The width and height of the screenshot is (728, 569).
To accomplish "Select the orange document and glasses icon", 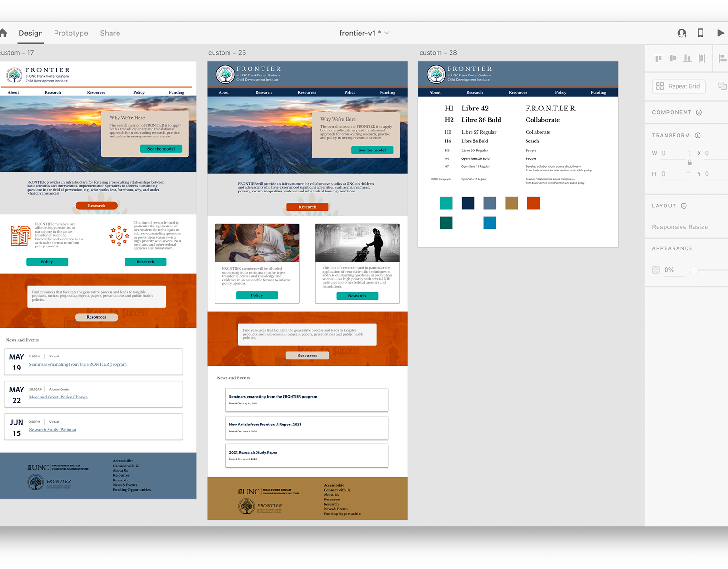I will pyautogui.click(x=21, y=235).
